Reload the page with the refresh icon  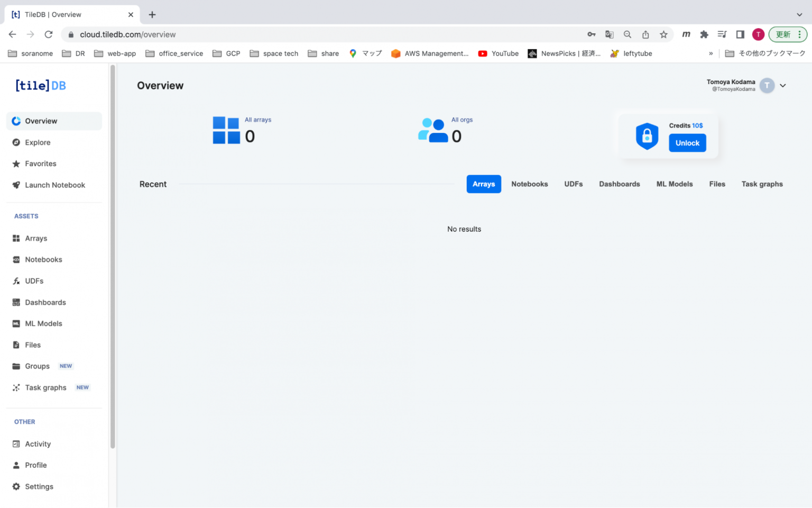tap(49, 34)
